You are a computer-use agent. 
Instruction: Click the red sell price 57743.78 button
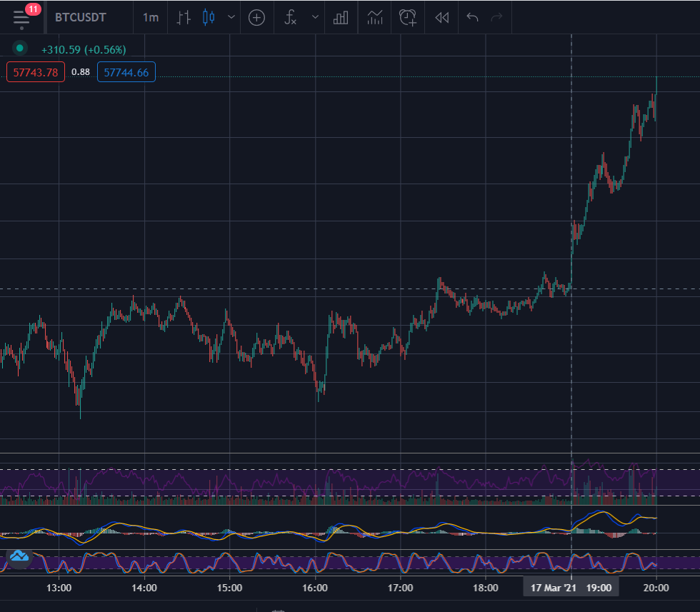click(36, 72)
